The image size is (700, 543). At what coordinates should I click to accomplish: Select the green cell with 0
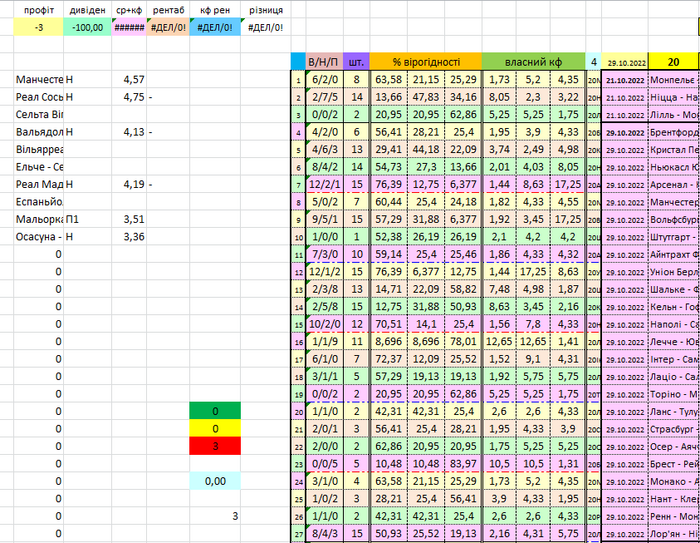pos(215,411)
